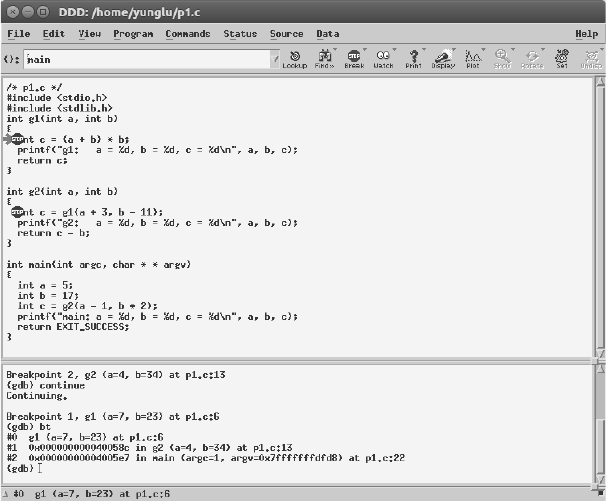Click the gdb prompt on the last line
606x501 pixels.
(x=20, y=468)
